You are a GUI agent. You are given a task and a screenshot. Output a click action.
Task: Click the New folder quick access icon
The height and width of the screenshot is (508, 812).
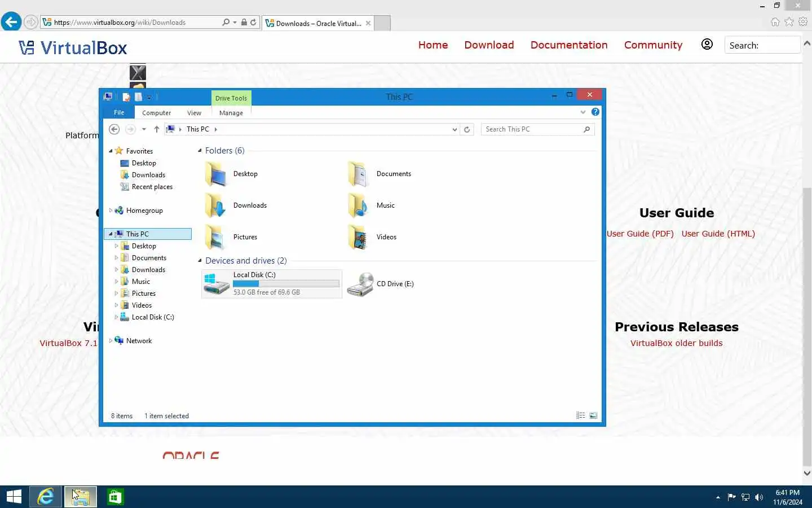point(138,97)
